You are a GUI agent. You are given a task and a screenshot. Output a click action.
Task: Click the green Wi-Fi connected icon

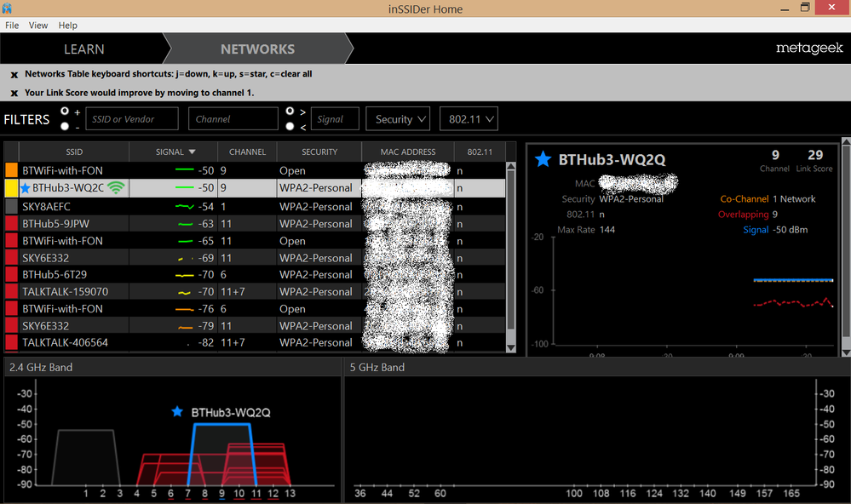116,187
